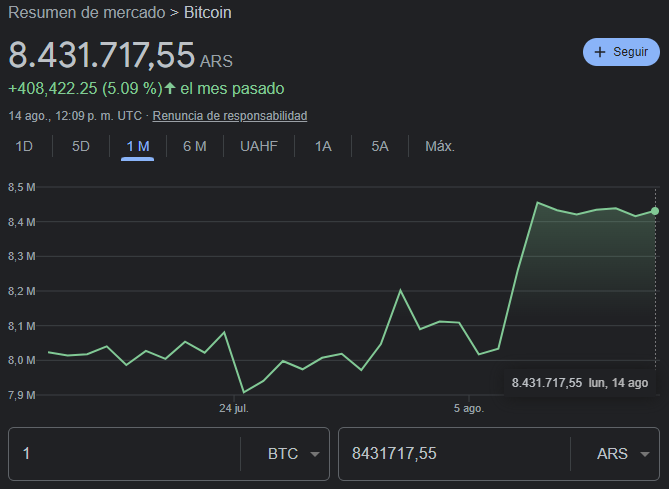Image resolution: width=669 pixels, height=489 pixels.
Task: Click the 8,5 M axis label
Action: point(22,187)
